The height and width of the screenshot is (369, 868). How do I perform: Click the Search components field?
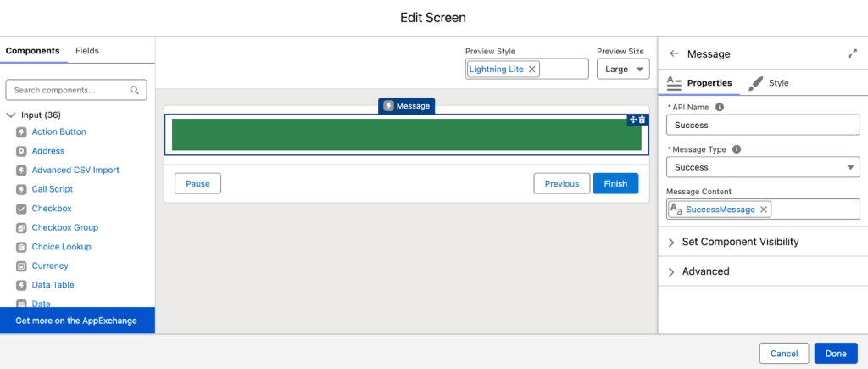75,90
